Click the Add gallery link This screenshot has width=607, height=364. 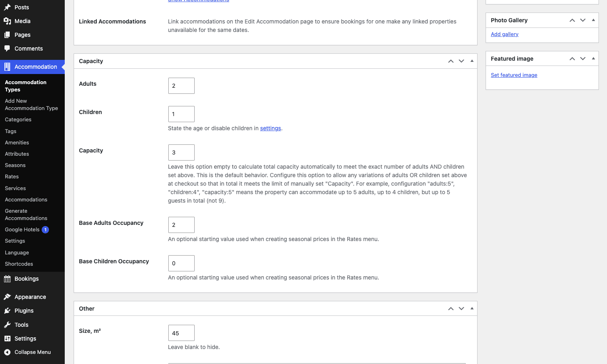coord(505,34)
